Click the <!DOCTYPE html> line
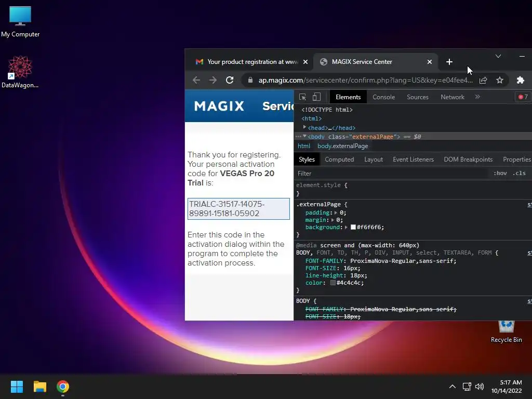This screenshot has height=399, width=532. (x=327, y=110)
